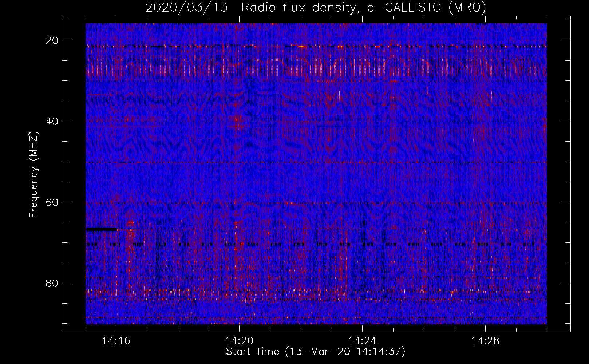Click the 14:20 time tick label

pyautogui.click(x=240, y=341)
